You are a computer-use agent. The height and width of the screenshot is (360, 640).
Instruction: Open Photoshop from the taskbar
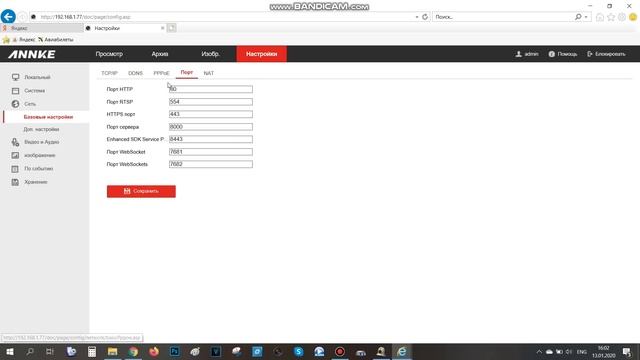coord(174,351)
